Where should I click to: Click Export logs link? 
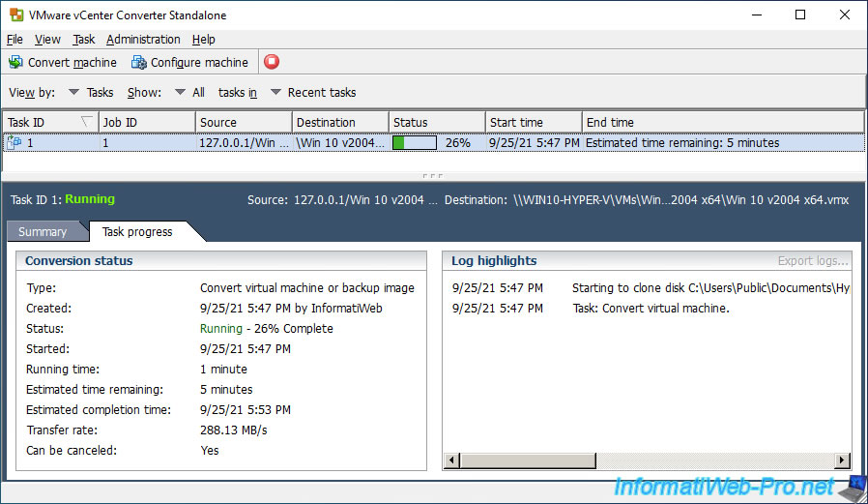[x=813, y=261]
